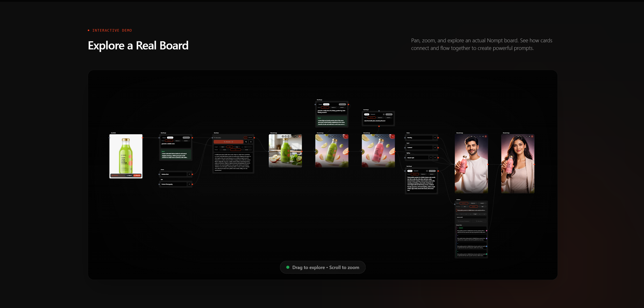Add a new lighting option with the plus icon
The image size is (644, 308).
point(431,158)
